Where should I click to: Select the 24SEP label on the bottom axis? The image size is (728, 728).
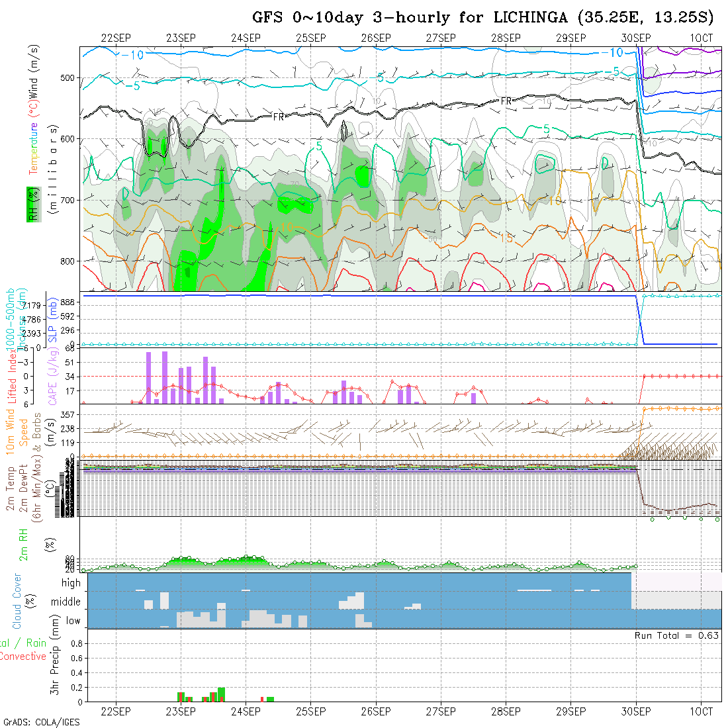[246, 711]
